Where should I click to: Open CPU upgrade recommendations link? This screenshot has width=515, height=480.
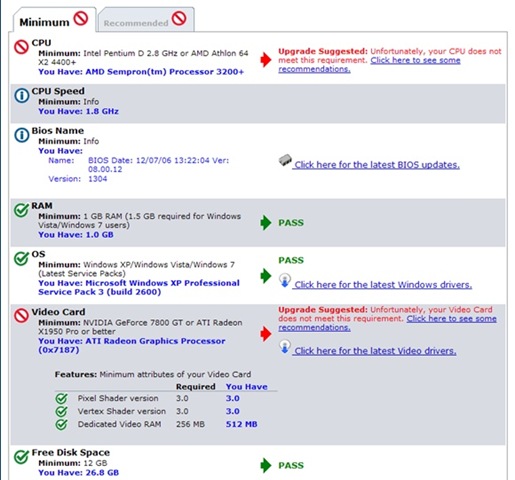369,65
